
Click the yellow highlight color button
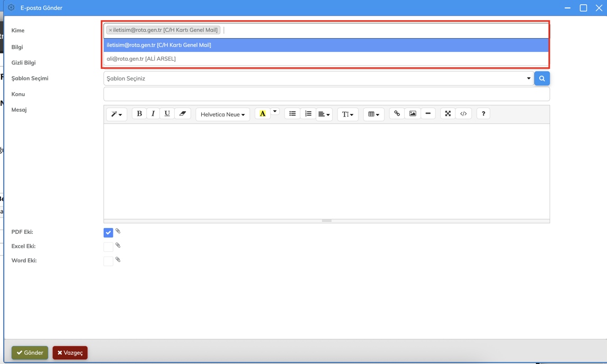tap(262, 114)
